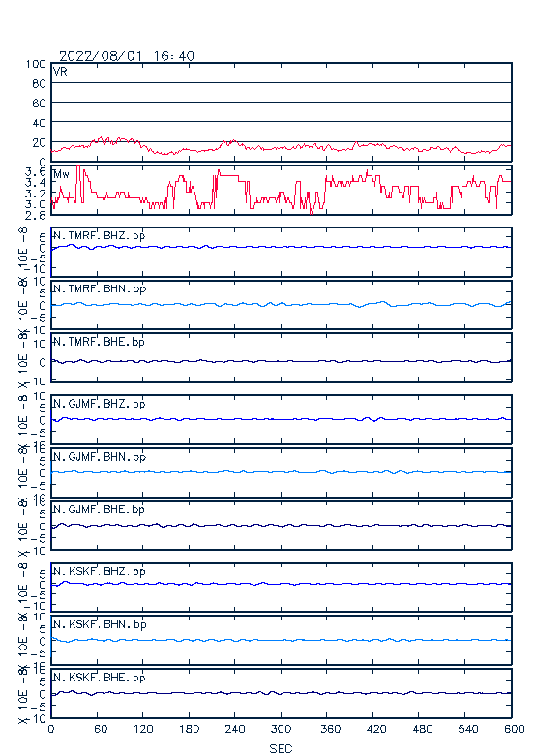Click the Mw panel label

pos(61,174)
